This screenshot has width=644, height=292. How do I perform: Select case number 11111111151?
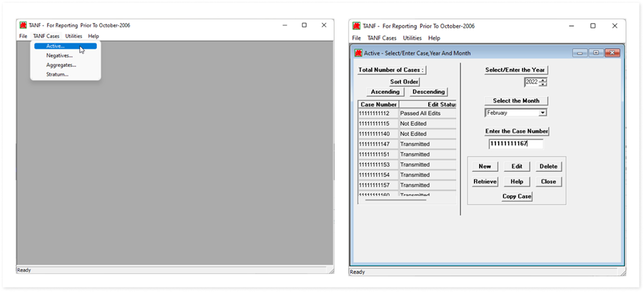(x=378, y=154)
